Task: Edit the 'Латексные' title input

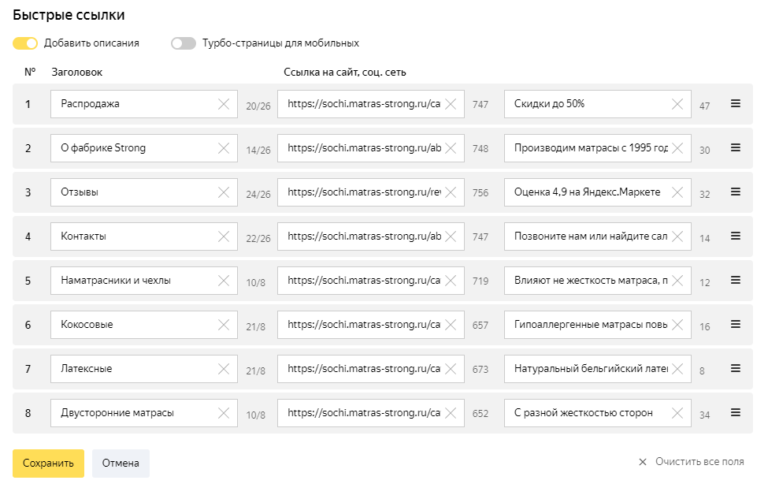Action: pos(144,368)
